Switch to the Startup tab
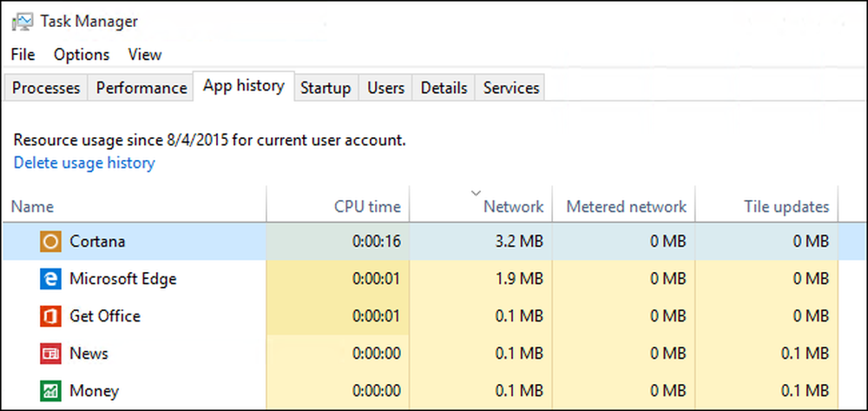The height and width of the screenshot is (411, 868). click(325, 88)
